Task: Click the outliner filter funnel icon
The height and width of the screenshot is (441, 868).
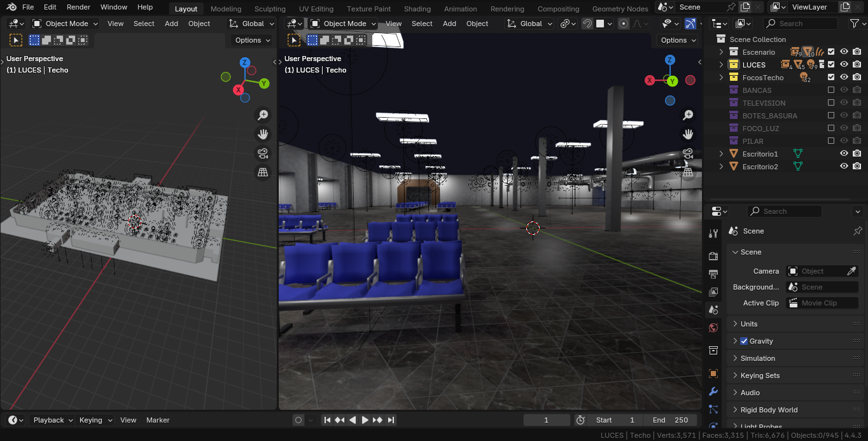Action: pos(855,24)
